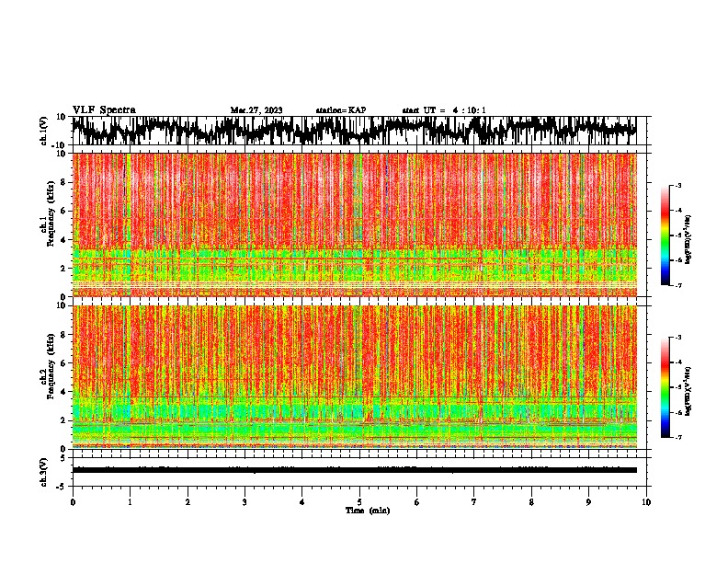Click the time axis tick label "0"
728x563 pixels.
pos(73,502)
